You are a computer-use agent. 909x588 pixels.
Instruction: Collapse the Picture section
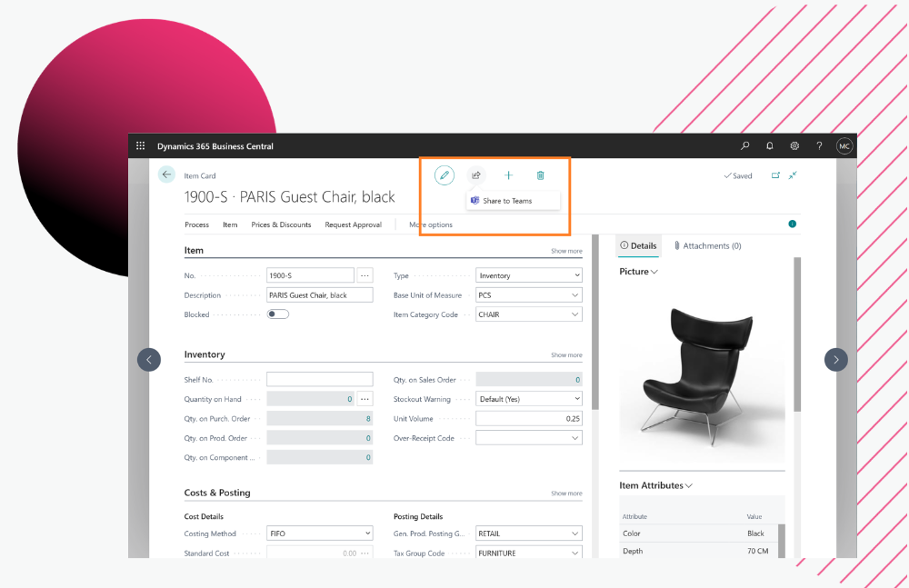[638, 272]
